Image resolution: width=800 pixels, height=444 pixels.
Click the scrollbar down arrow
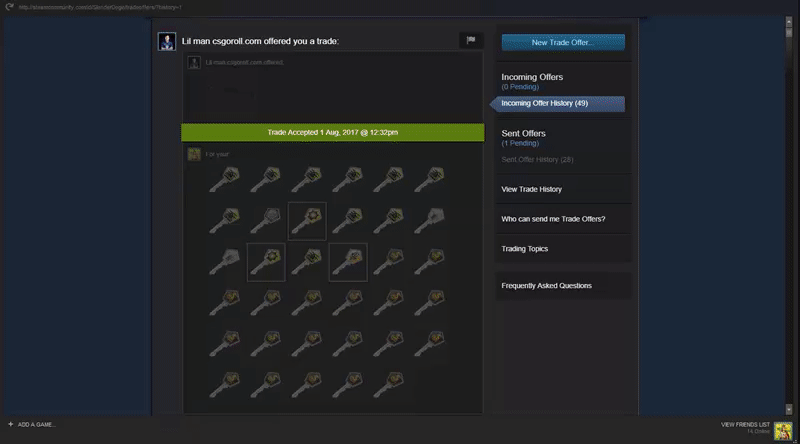click(x=789, y=409)
